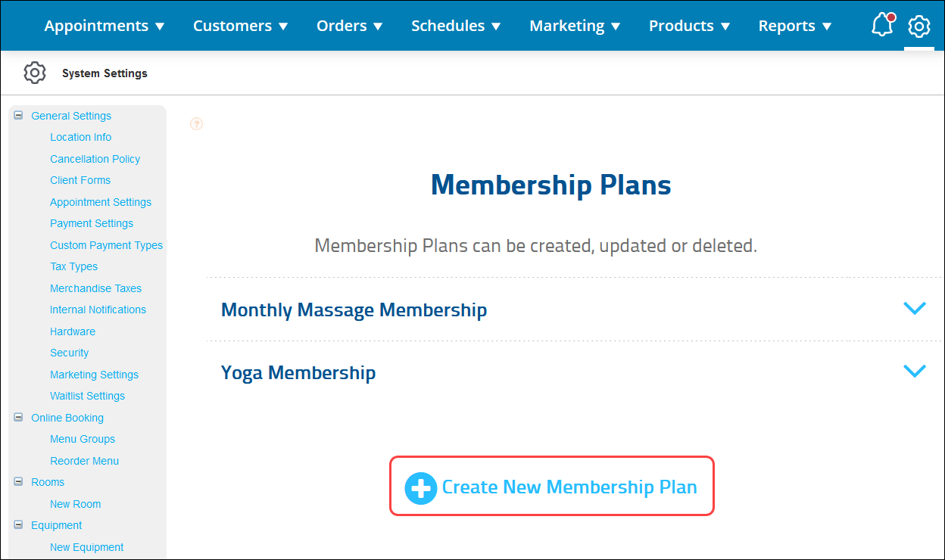Open the Appointments menu
This screenshot has width=945, height=560.
point(104,25)
